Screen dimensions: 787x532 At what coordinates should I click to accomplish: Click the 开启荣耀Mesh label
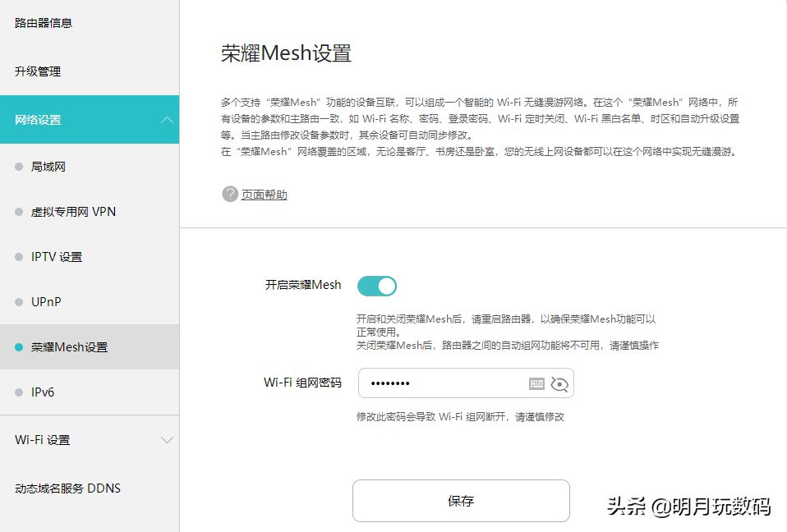pyautogui.click(x=303, y=285)
